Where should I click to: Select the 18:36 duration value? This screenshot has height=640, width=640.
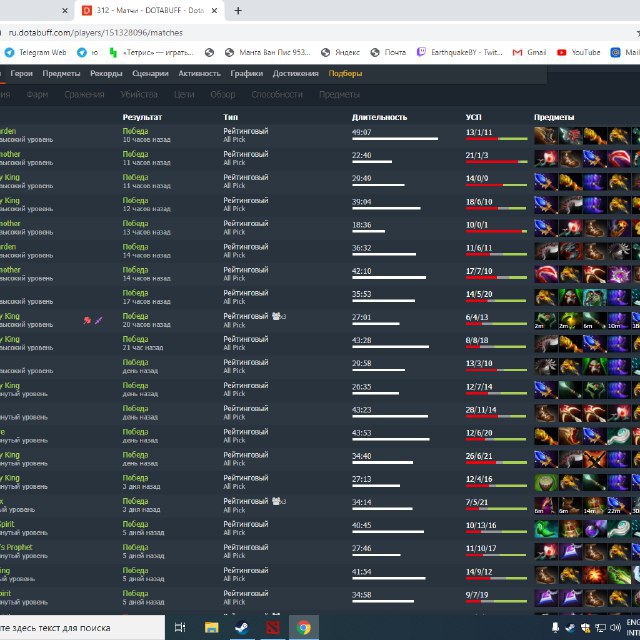click(x=361, y=225)
